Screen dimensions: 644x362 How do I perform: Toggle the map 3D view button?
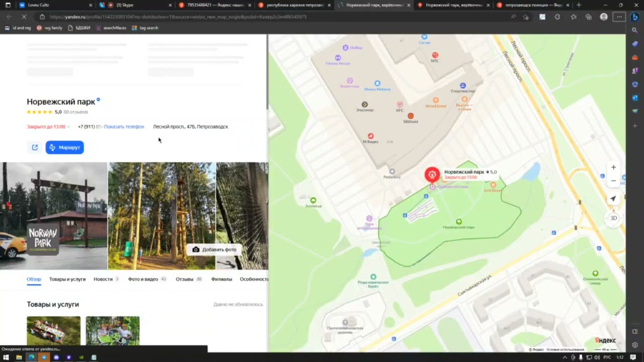click(613, 218)
